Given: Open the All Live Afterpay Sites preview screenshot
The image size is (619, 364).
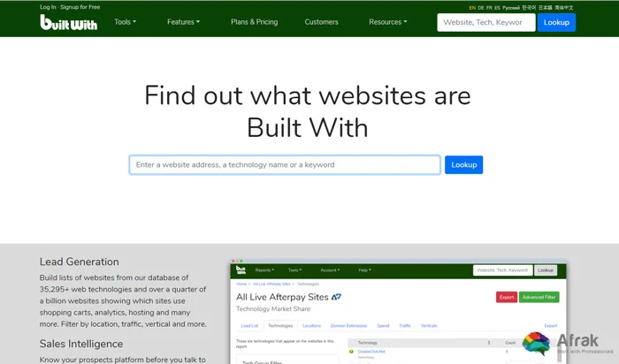Looking at the screenshot, I should point(398,312).
